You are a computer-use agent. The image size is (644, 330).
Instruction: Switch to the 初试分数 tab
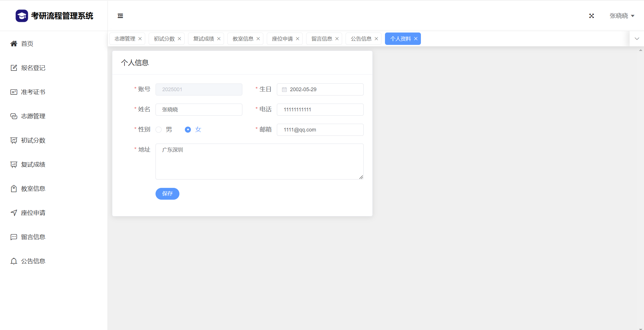(x=164, y=39)
